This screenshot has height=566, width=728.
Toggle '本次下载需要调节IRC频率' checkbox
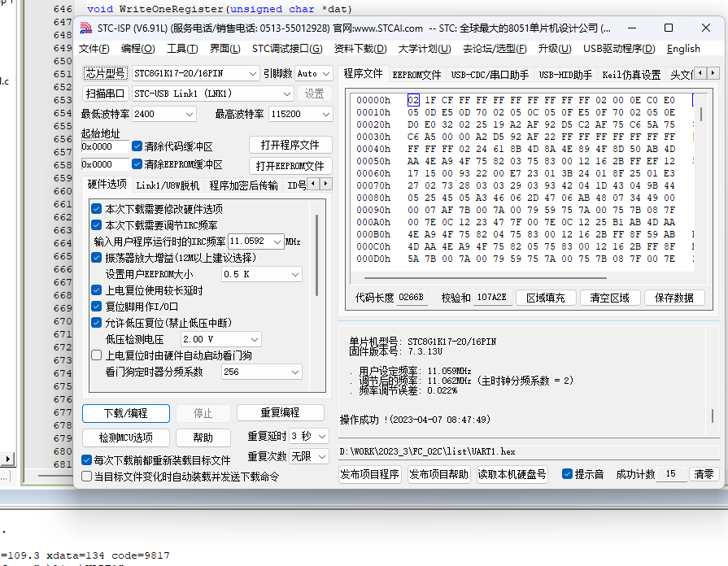pos(97,225)
